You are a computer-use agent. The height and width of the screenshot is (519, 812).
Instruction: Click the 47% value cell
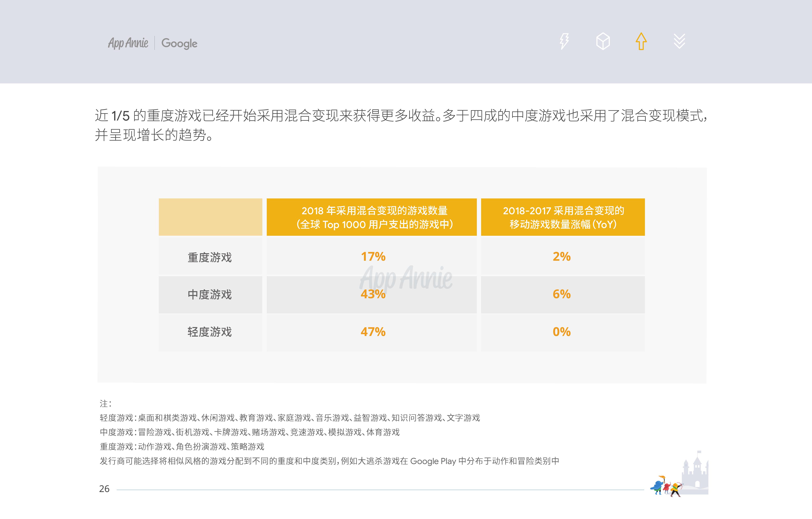(x=373, y=332)
